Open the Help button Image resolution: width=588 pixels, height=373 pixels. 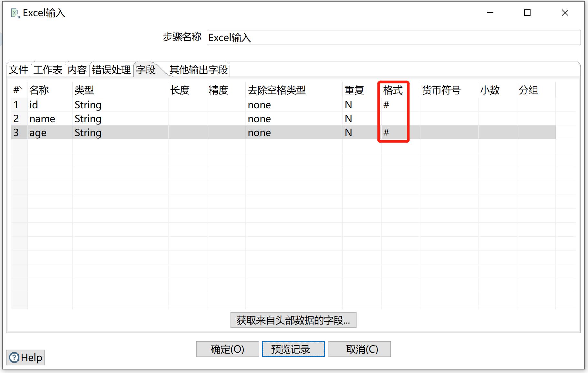coord(26,357)
